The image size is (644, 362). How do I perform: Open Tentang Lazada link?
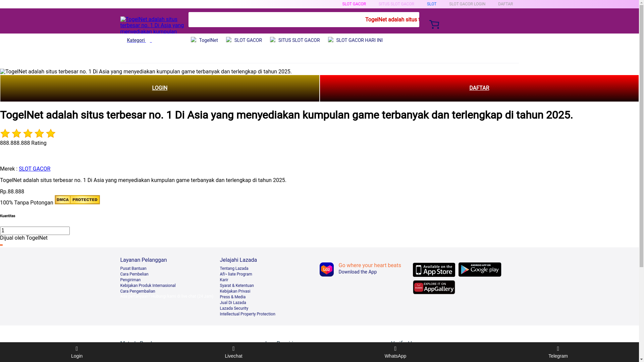point(234,268)
